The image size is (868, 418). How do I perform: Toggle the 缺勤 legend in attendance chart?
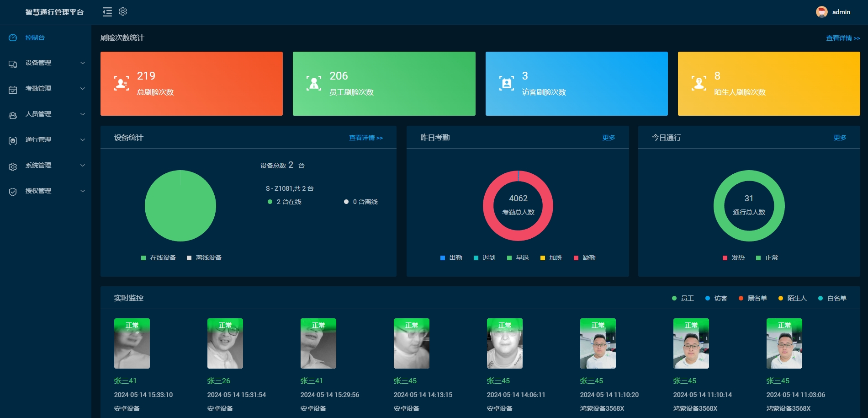(584, 258)
